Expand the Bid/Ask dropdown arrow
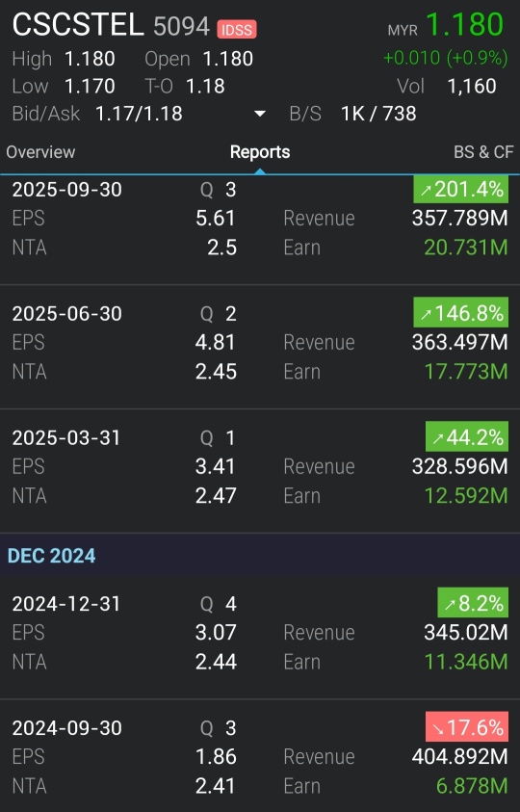This screenshot has width=520, height=812. click(x=259, y=114)
